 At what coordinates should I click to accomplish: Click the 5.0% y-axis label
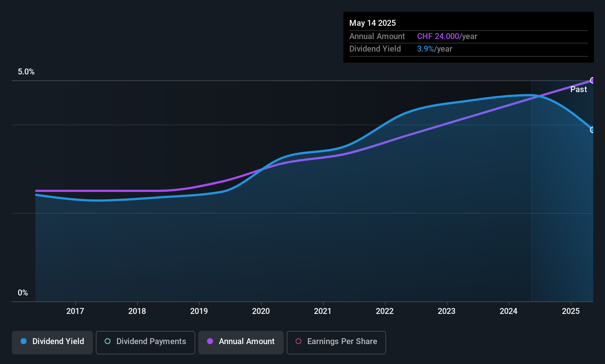(x=26, y=72)
